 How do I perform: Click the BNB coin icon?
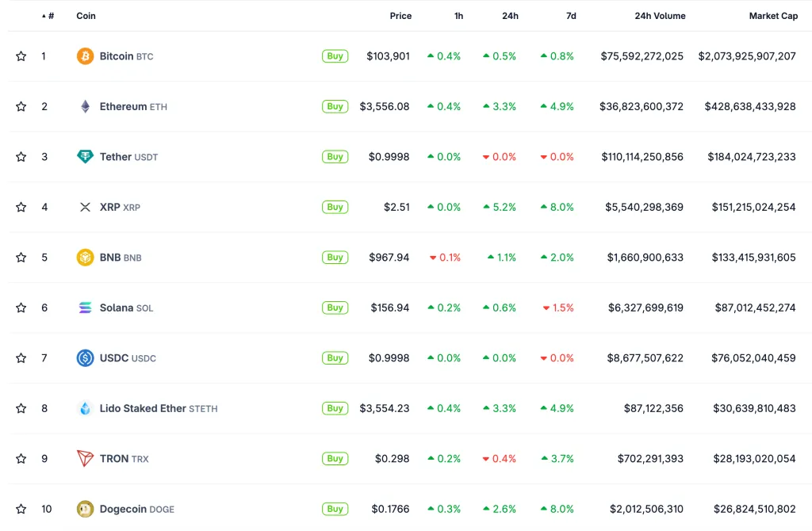coord(85,258)
